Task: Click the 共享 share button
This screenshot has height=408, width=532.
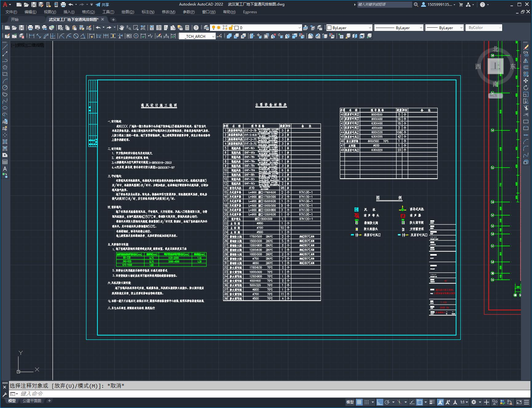Action: 102,5
